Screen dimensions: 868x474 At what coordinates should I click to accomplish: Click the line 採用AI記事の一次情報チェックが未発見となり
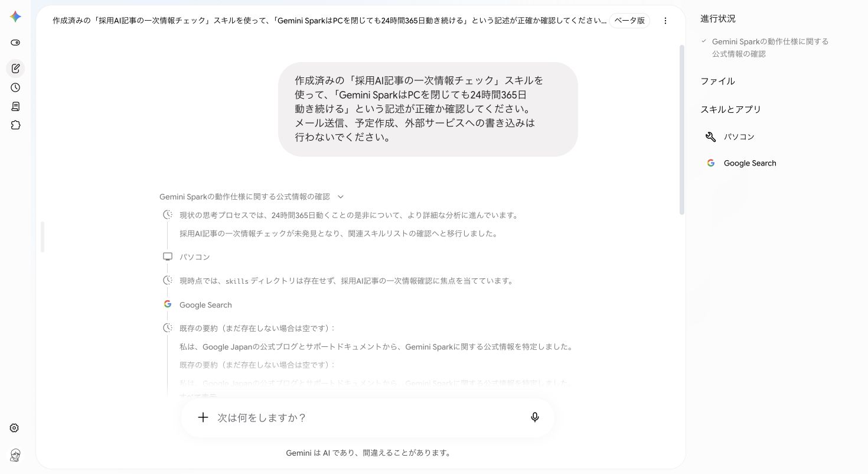tap(339, 233)
